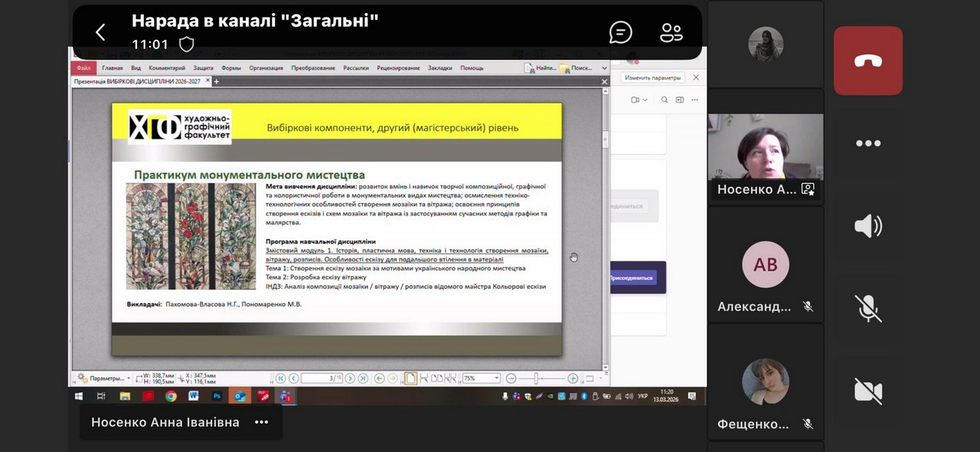Viewport: 980px width, 452px height.
Task: Open Photoshop from the taskbar
Action: pyautogui.click(x=217, y=396)
